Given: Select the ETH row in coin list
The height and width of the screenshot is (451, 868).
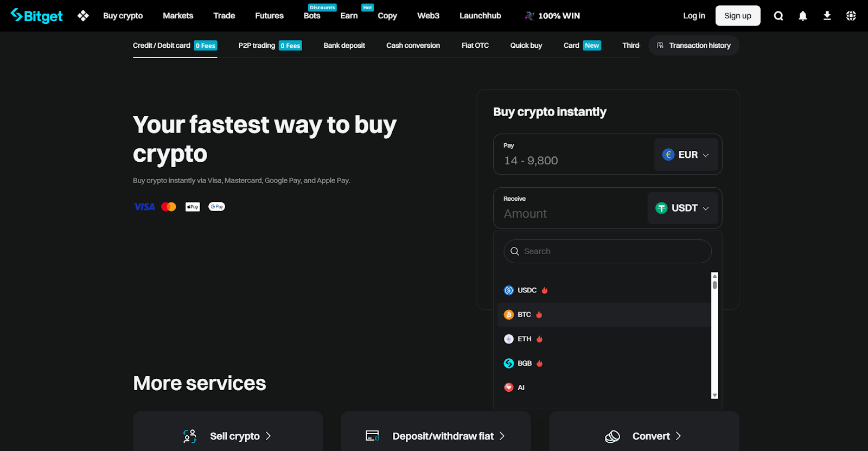Looking at the screenshot, I should click(x=604, y=339).
